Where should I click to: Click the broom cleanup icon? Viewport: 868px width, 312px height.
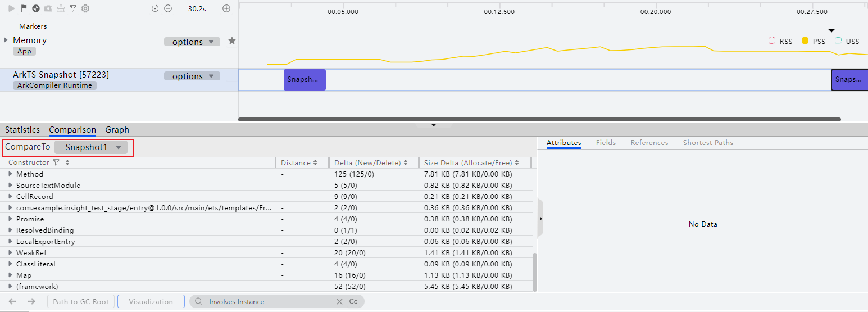[x=61, y=8]
